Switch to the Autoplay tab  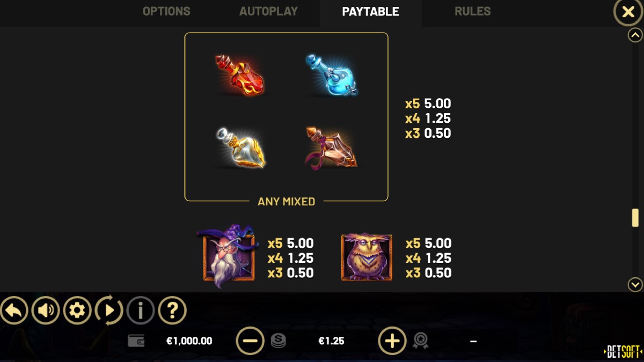[x=268, y=11]
